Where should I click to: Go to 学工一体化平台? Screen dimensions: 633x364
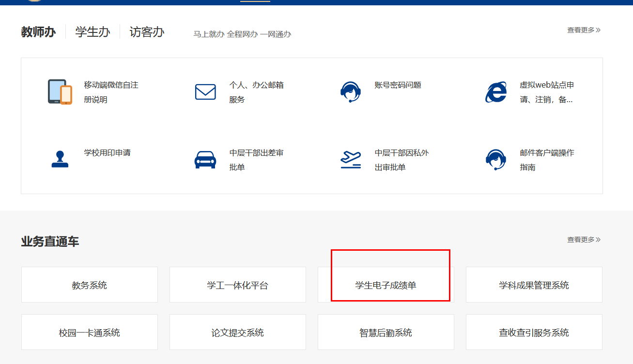238,285
